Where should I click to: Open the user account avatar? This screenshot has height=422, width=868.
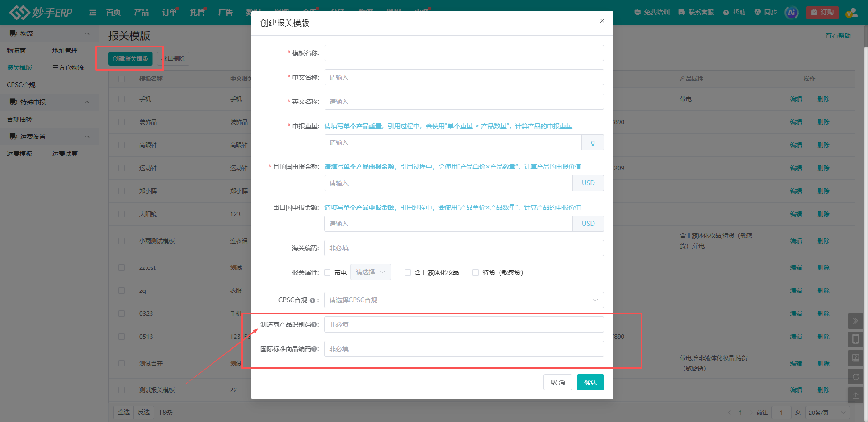852,13
